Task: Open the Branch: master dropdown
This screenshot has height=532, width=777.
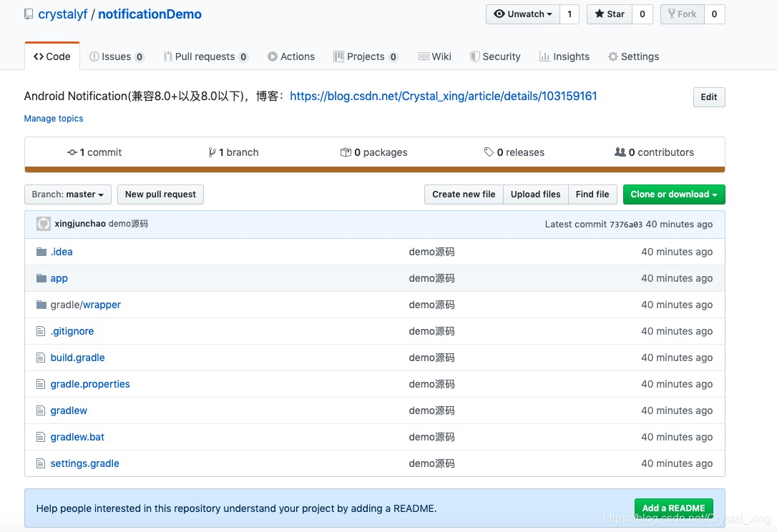Action: [67, 194]
